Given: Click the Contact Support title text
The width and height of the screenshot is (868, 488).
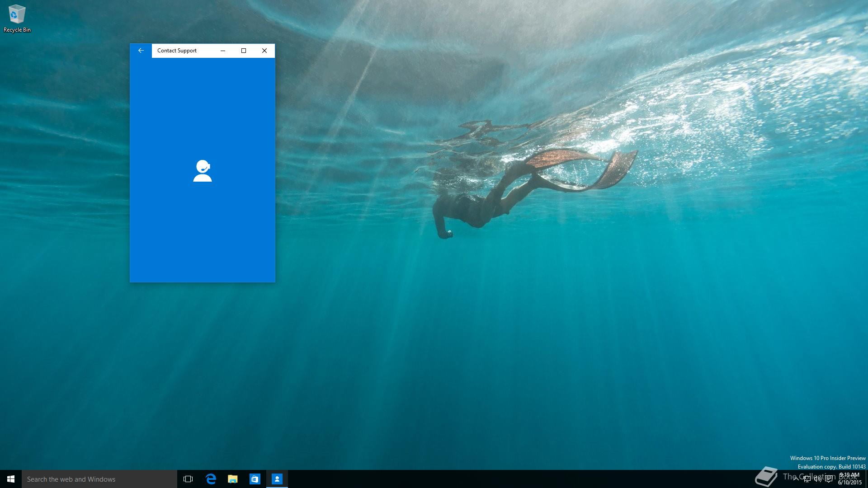Looking at the screenshot, I should (x=177, y=51).
